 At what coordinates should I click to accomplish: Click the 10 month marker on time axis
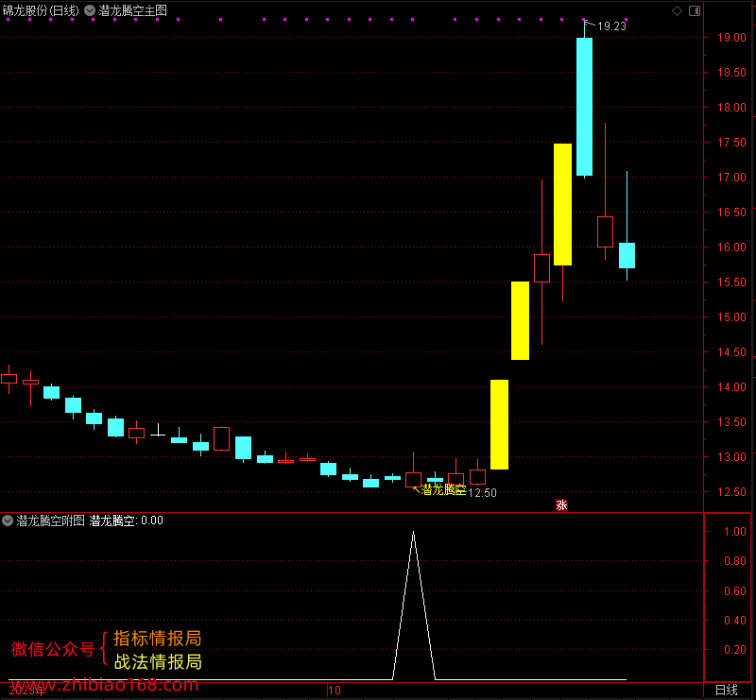pos(335,690)
